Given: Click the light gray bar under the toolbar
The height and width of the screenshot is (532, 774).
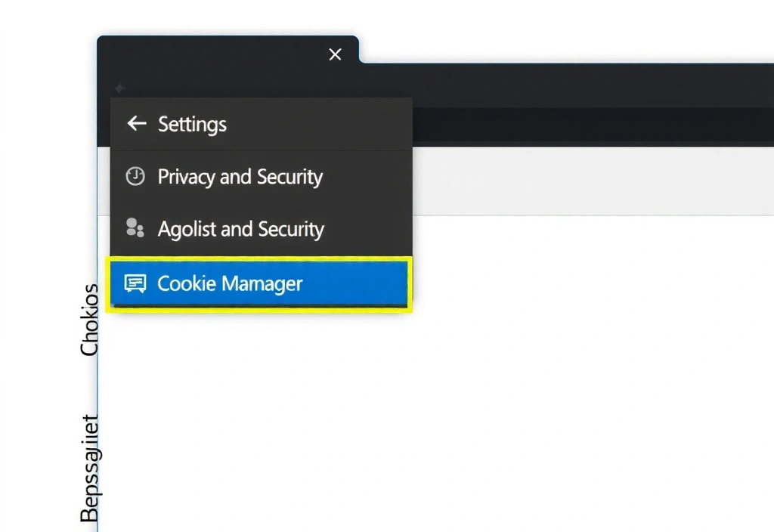Looking at the screenshot, I should 590,181.
